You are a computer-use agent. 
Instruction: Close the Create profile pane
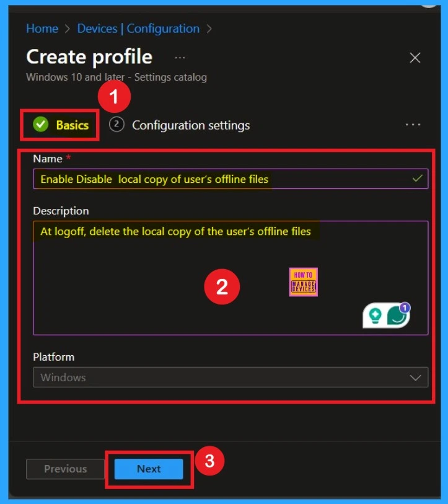pyautogui.click(x=415, y=58)
